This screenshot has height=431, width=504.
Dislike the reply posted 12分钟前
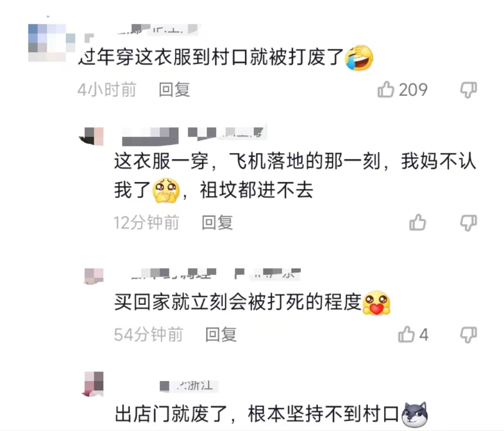pos(469,223)
